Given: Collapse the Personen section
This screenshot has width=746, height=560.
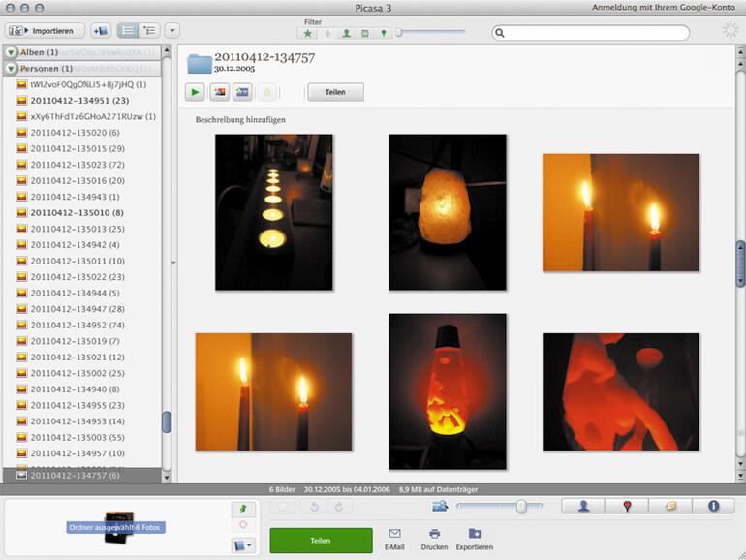Looking at the screenshot, I should [x=11, y=69].
